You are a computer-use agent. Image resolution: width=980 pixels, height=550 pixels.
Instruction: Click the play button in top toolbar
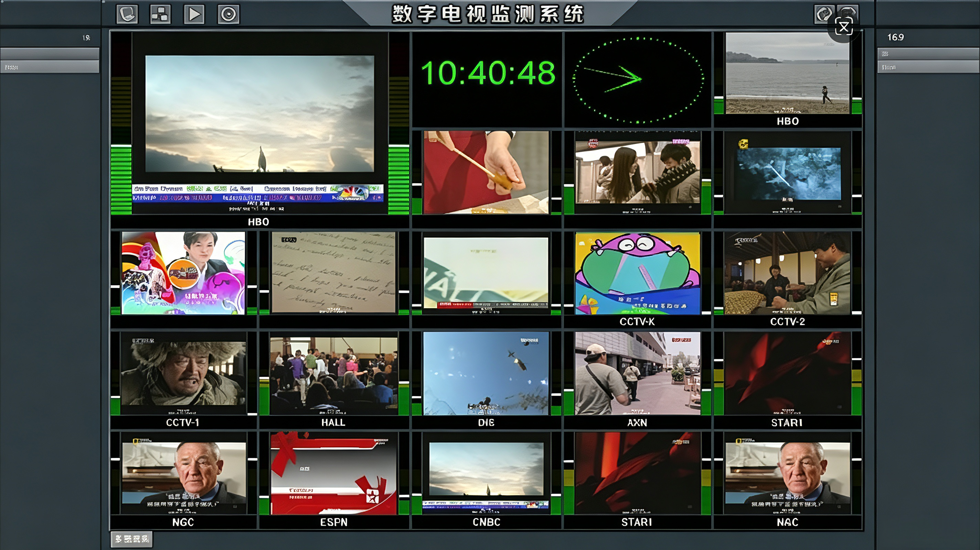click(194, 14)
